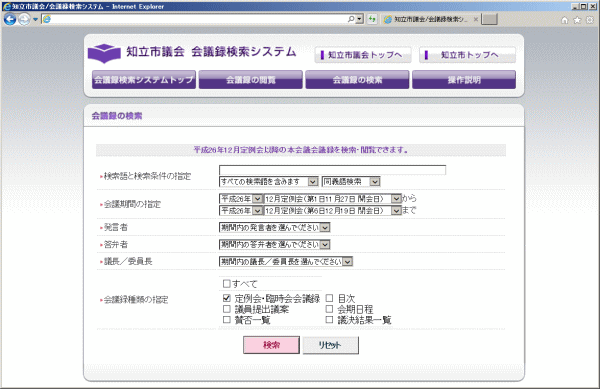This screenshot has height=389, width=600.
Task: Click the 会議録の検索 section heading
Action: 117,116
